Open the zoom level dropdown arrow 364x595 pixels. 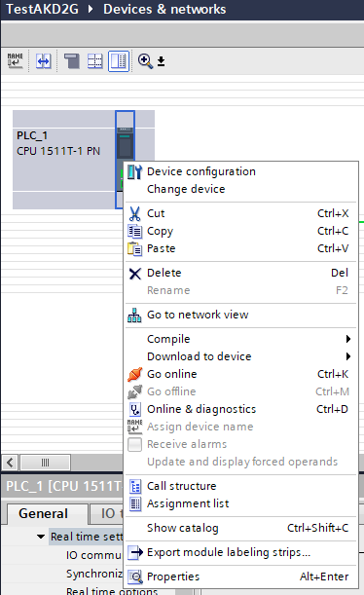click(162, 61)
